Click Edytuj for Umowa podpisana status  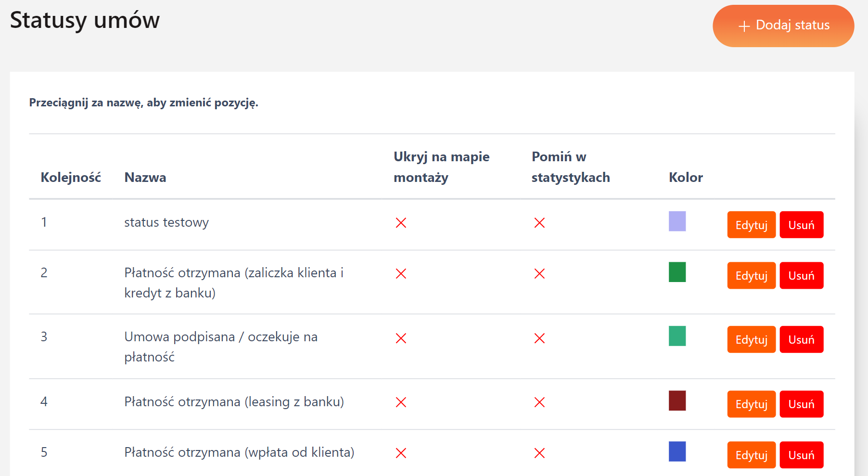[x=751, y=339]
